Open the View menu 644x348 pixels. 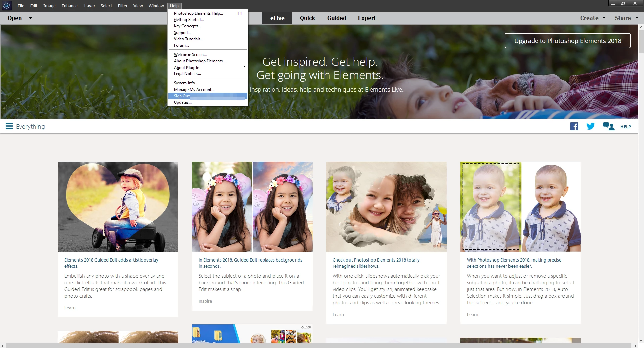[x=138, y=6]
